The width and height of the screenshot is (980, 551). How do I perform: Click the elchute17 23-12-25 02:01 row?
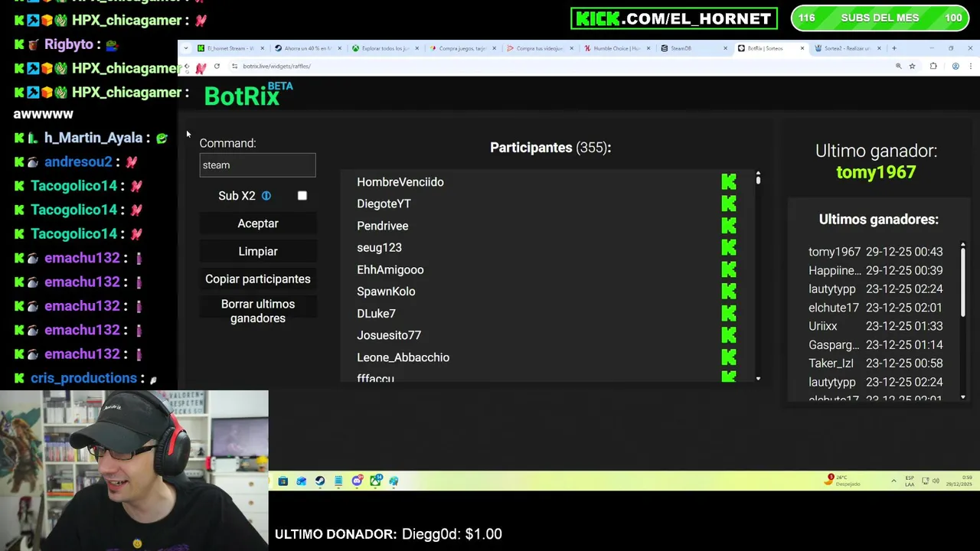coord(876,308)
